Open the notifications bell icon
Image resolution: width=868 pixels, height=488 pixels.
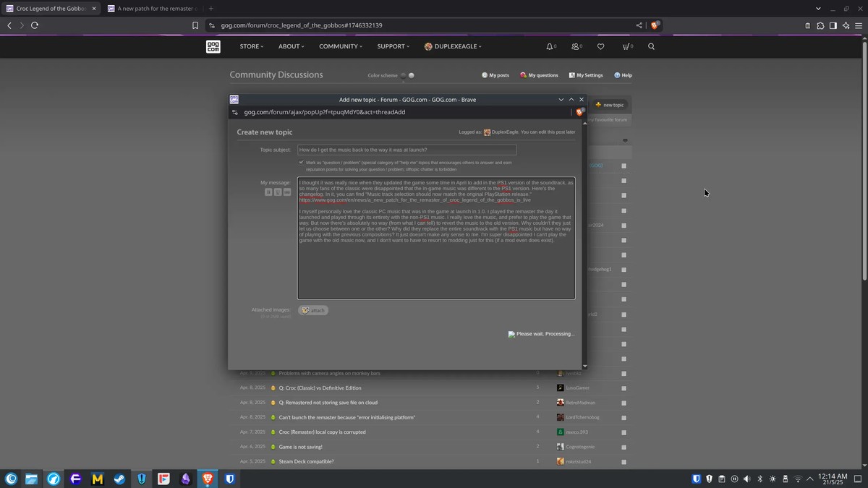pos(549,46)
